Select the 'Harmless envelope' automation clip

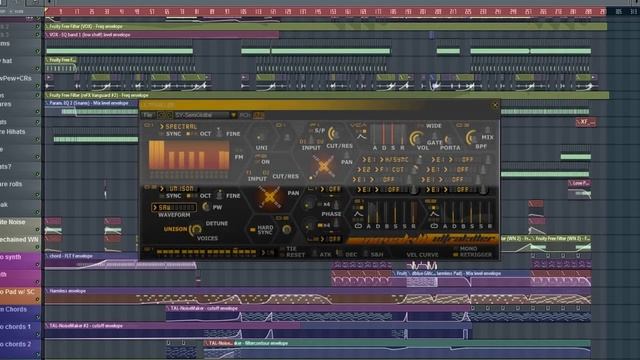pos(318,291)
